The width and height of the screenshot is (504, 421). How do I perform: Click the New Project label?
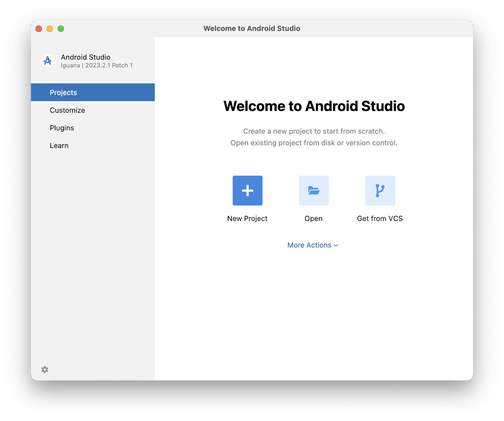coord(247,218)
